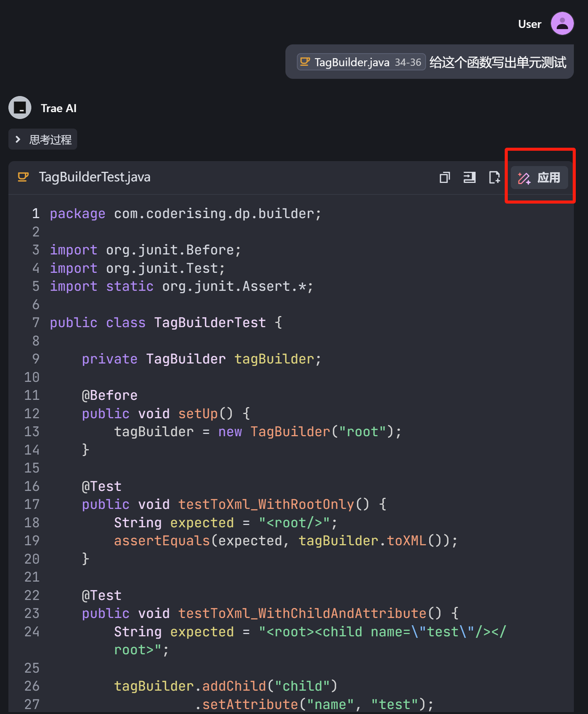Click the message text 给这个函数写出单元测试
588x714 pixels.
coord(498,62)
